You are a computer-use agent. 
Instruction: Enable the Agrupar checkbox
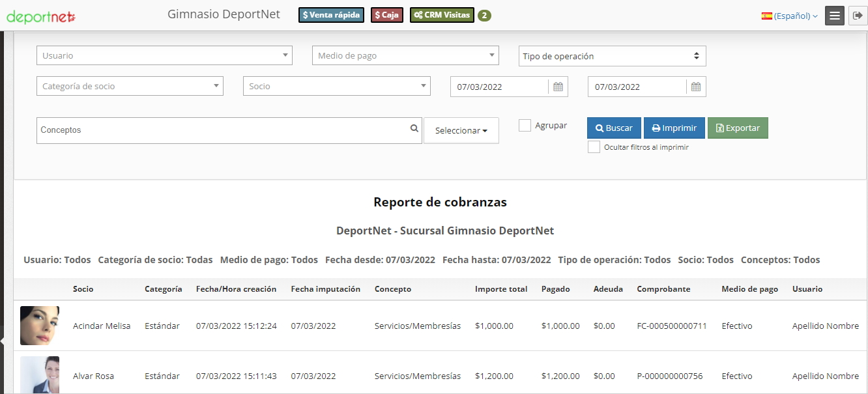tap(525, 126)
